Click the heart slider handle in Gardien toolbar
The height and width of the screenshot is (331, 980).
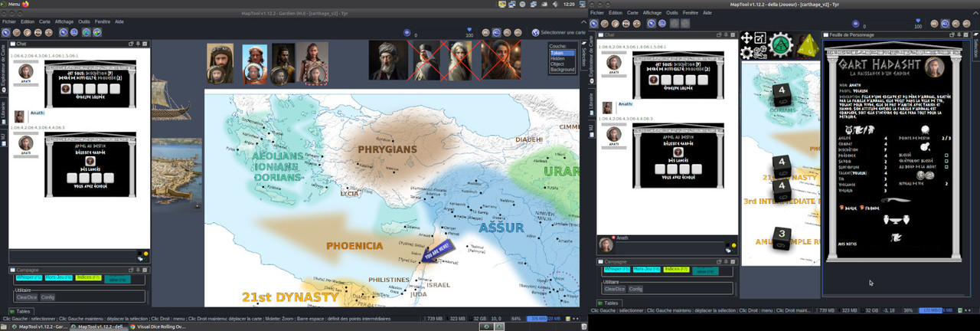click(469, 30)
